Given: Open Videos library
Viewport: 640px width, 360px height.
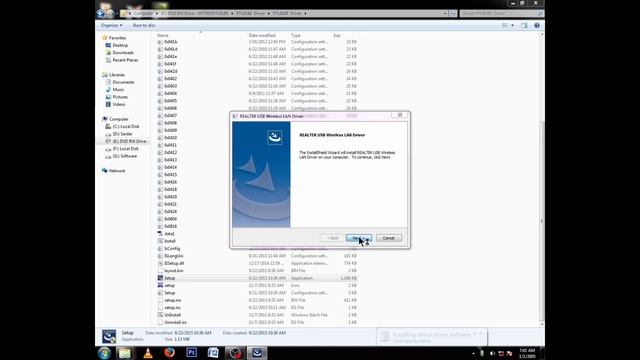Looking at the screenshot, I should [118, 104].
